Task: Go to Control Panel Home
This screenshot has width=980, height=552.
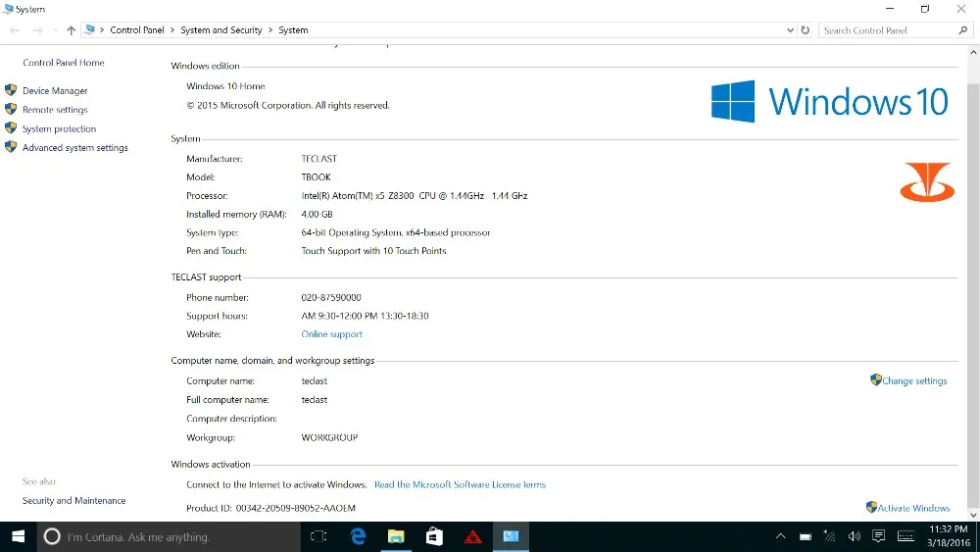Action: (64, 63)
